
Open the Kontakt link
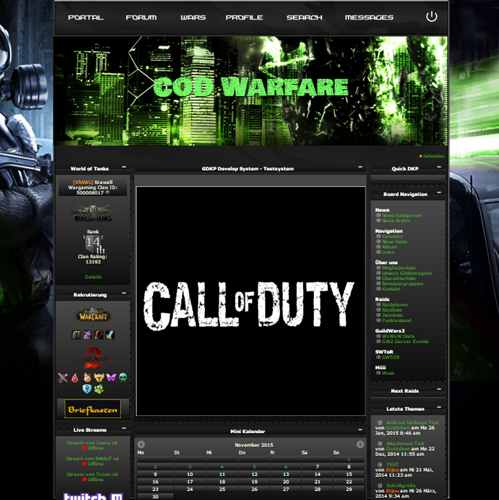pos(391,289)
